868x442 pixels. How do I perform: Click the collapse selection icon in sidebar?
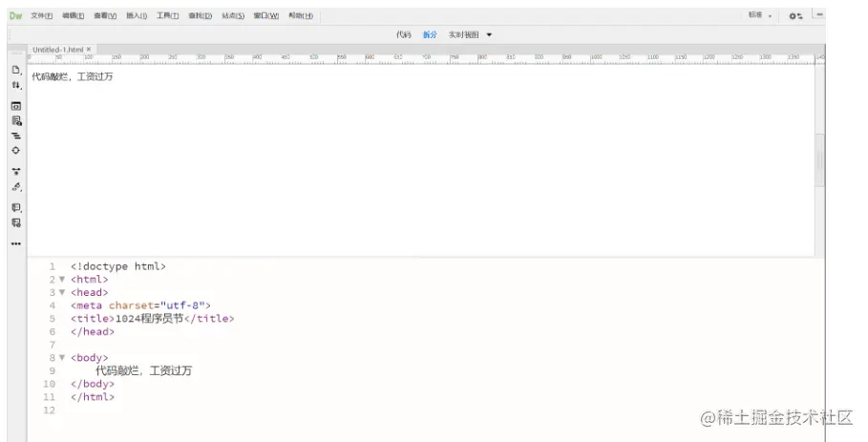click(16, 172)
